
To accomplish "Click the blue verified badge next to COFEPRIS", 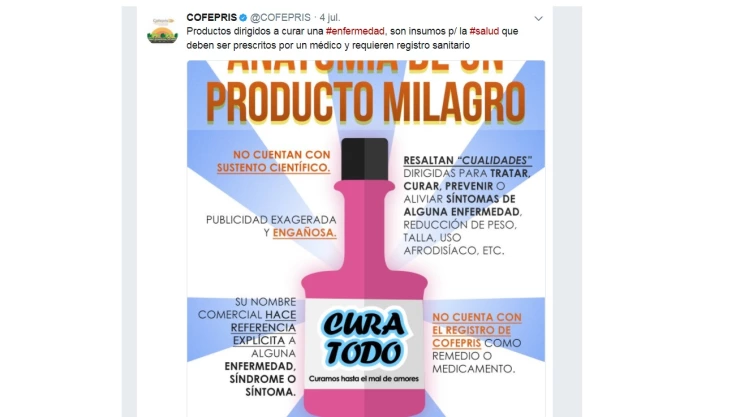I will click(x=243, y=17).
